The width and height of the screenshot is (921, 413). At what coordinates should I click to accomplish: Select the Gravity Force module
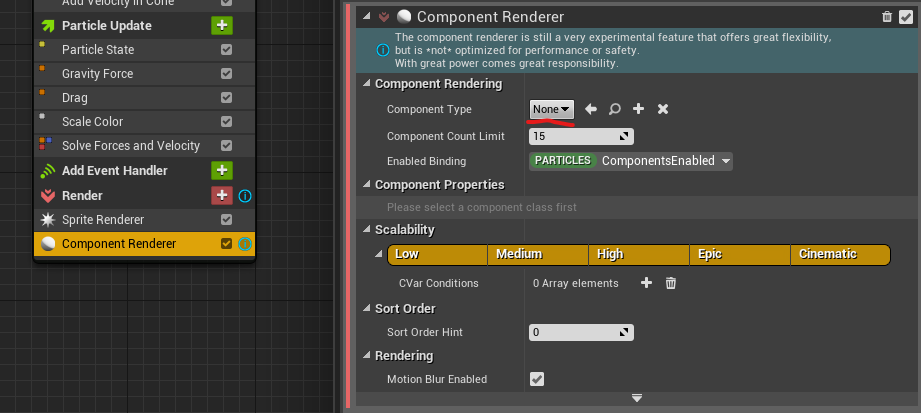pyautogui.click(x=144, y=74)
